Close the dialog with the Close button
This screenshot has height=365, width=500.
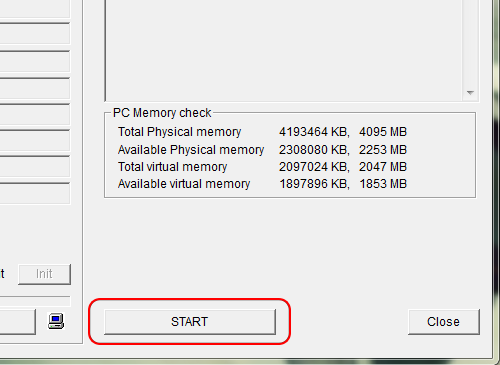[x=444, y=322]
